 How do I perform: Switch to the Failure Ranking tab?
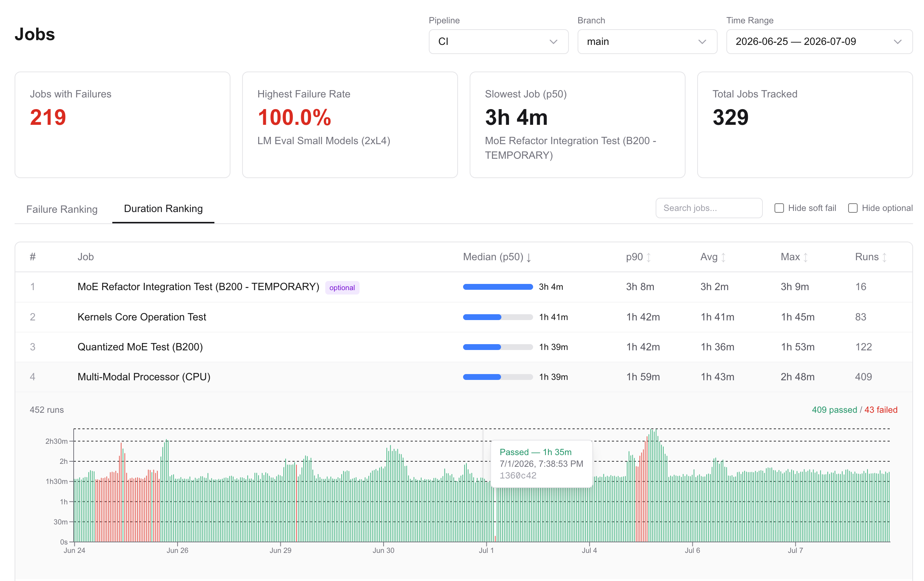tap(62, 209)
